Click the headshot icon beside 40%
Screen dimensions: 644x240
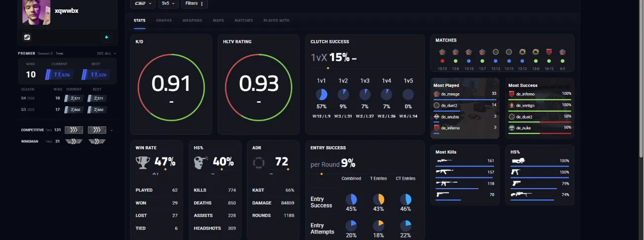(x=201, y=162)
